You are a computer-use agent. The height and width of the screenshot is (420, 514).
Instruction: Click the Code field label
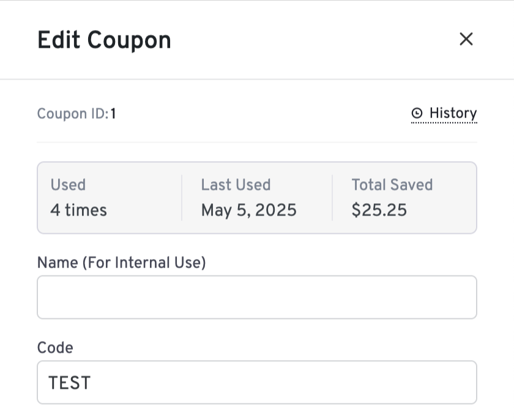tap(55, 348)
